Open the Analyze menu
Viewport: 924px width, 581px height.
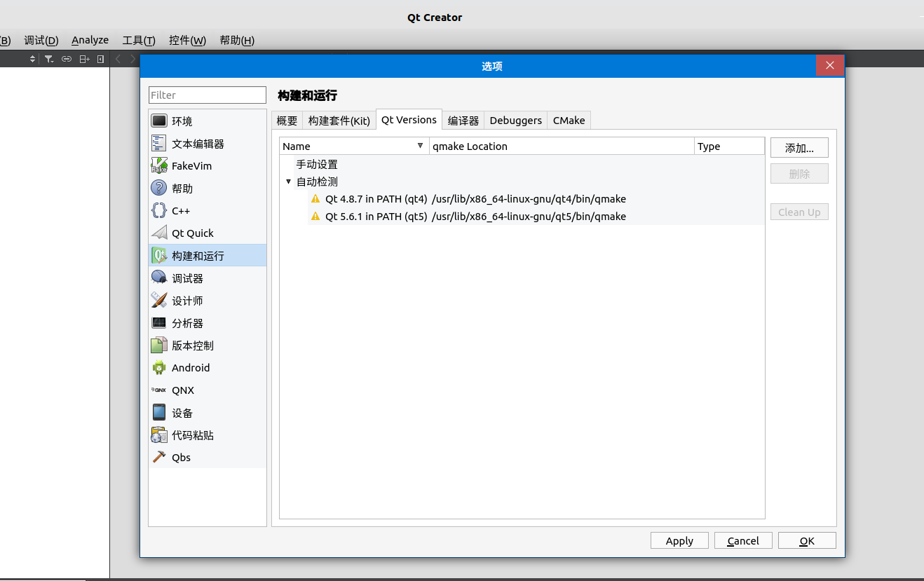(x=90, y=40)
